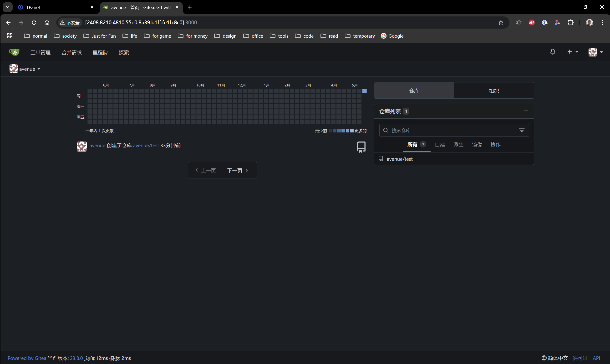
Task: Switch to the 组织 tab
Action: click(x=494, y=91)
